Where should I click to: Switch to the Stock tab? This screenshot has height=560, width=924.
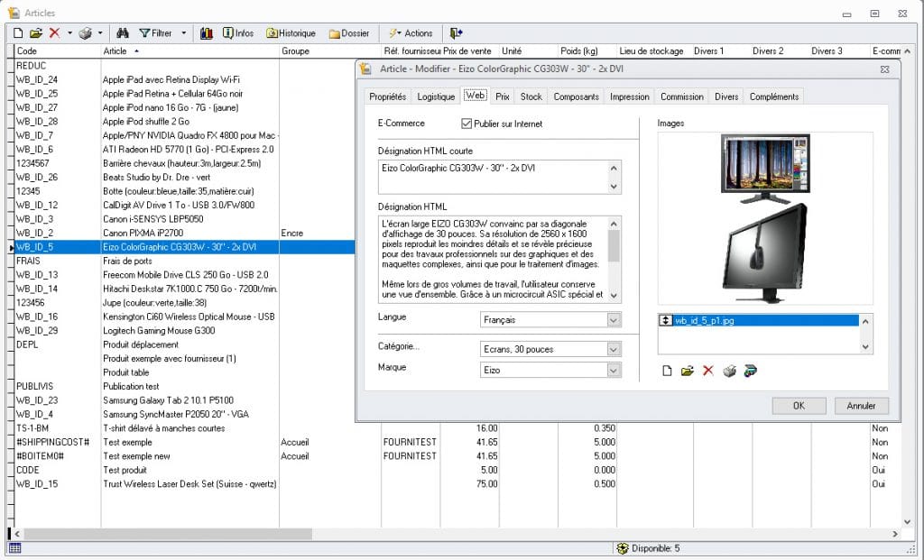click(x=531, y=96)
